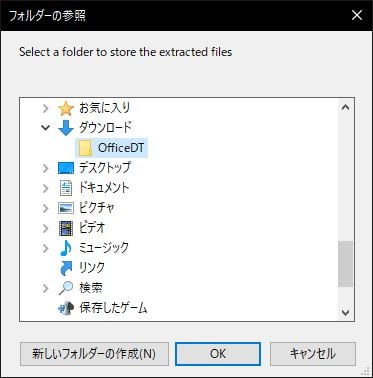The width and height of the screenshot is (373, 378).
Task: Select the 保存したゲーム folder label
Action: [x=113, y=308]
